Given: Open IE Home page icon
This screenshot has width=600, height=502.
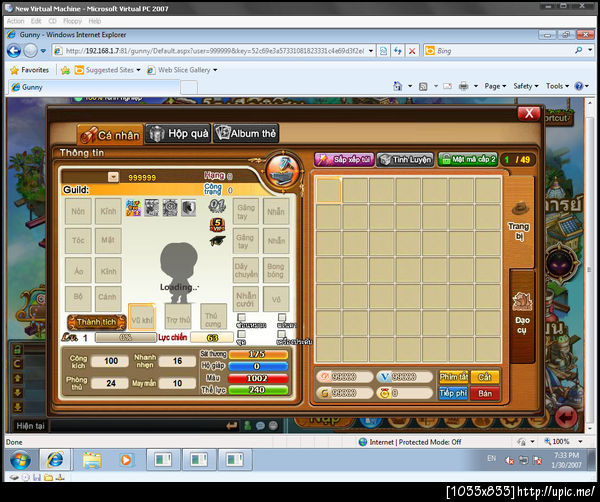Looking at the screenshot, I should click(398, 86).
